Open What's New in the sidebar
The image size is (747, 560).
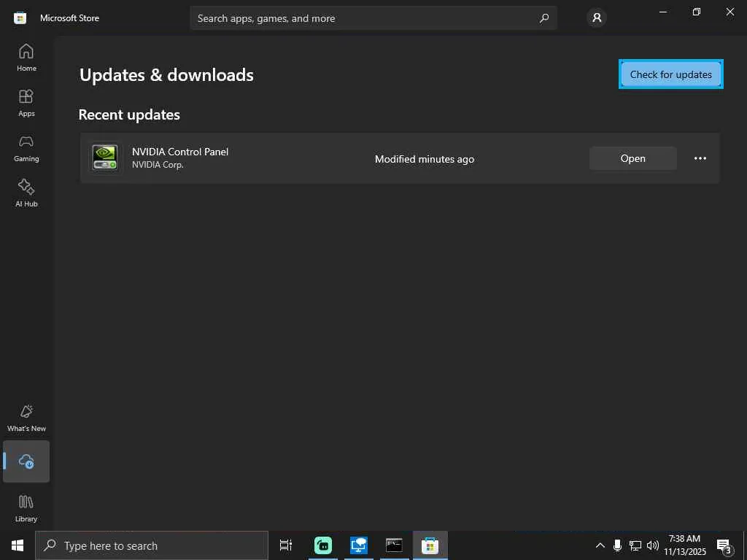click(26, 418)
